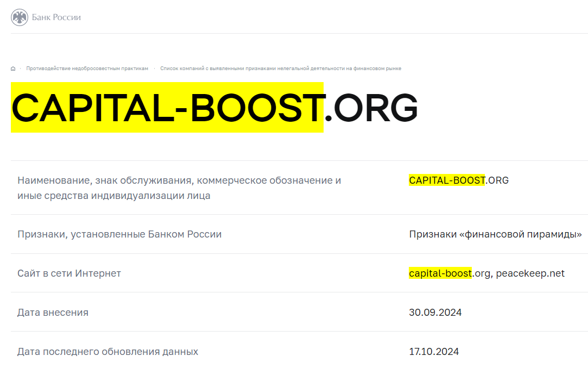Select the date value 30.09.2024
Image resolution: width=588 pixels, height=368 pixels.
[x=435, y=313]
